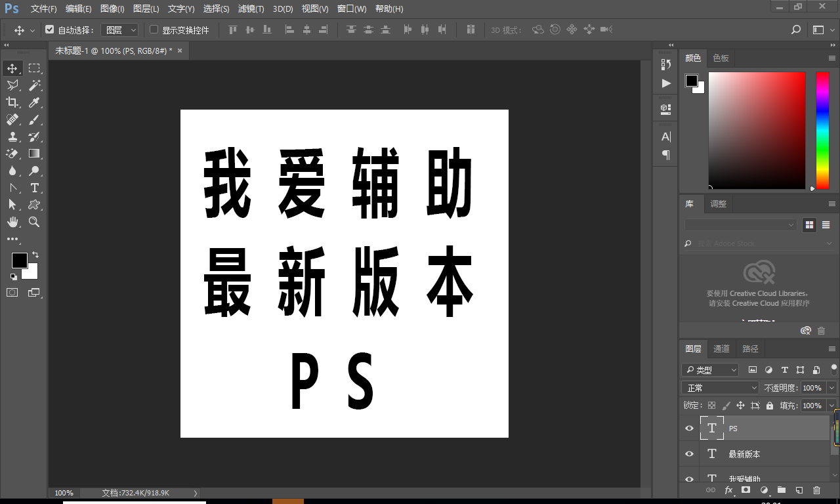Open the 图层 auto-select target dropdown

tap(120, 30)
